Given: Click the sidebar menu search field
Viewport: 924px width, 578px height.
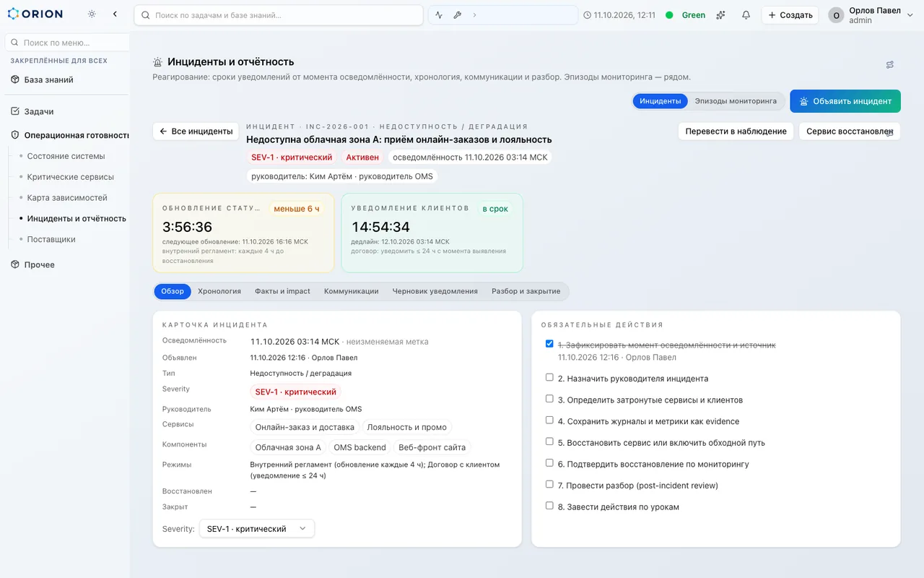Looking at the screenshot, I should pyautogui.click(x=67, y=43).
